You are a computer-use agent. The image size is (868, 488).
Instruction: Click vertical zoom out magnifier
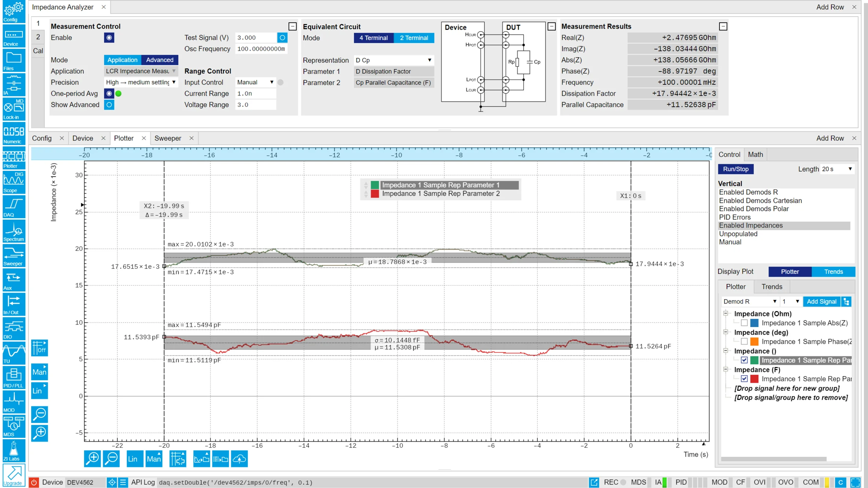pos(40,414)
